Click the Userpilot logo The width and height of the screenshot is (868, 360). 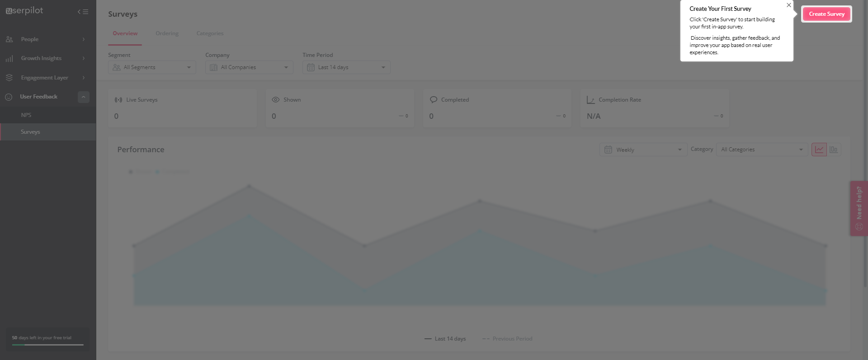24,10
